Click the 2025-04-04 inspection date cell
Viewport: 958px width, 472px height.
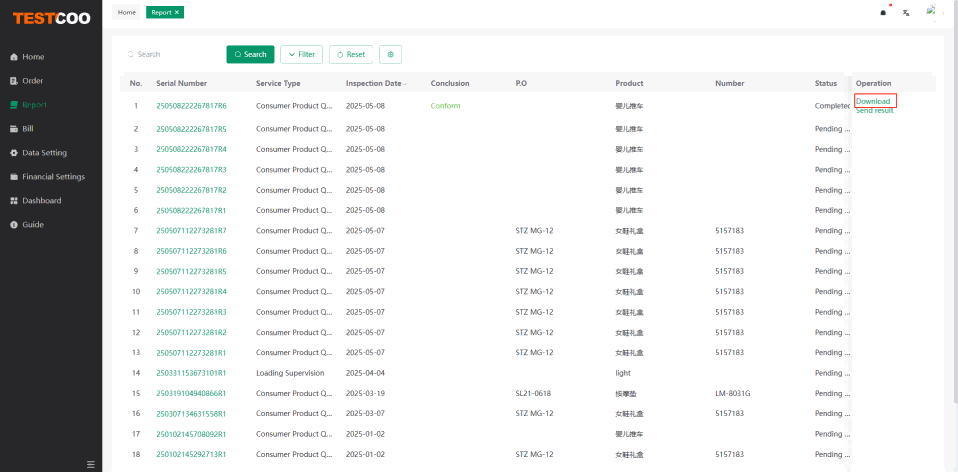point(365,372)
